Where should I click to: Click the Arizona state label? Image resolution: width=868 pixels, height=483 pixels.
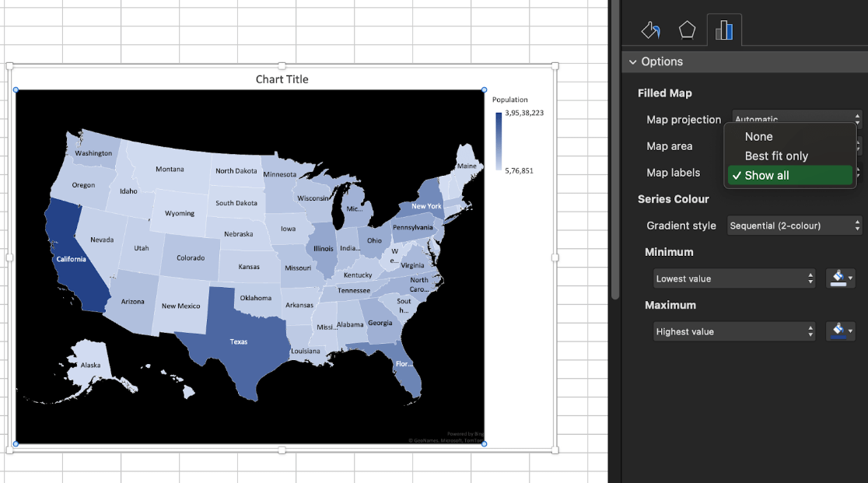(x=133, y=302)
